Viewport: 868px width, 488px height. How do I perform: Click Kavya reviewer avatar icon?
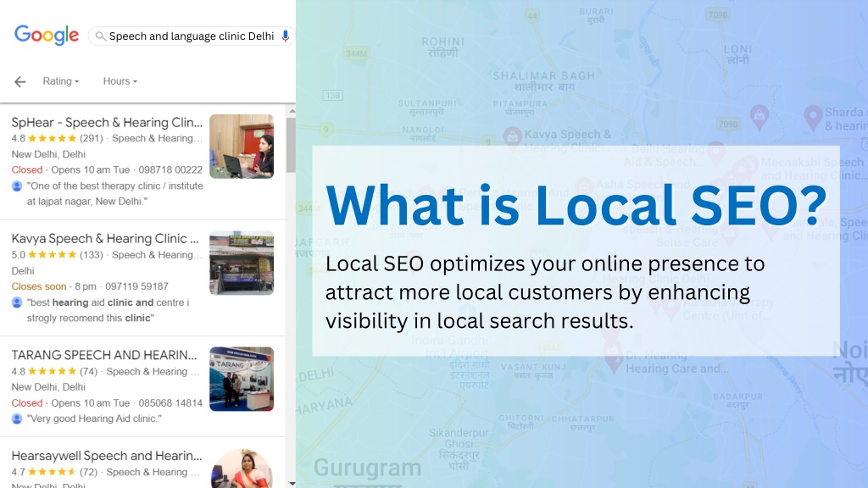[x=17, y=302]
